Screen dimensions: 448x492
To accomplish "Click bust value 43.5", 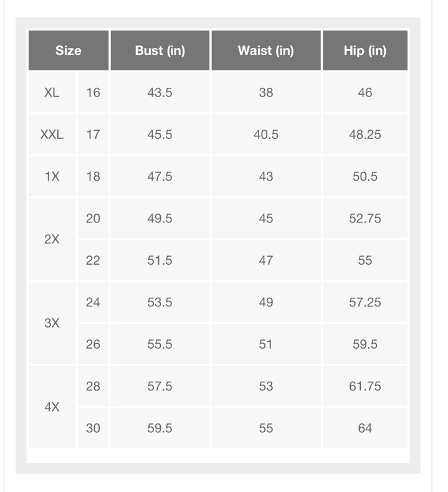I will (x=160, y=93).
